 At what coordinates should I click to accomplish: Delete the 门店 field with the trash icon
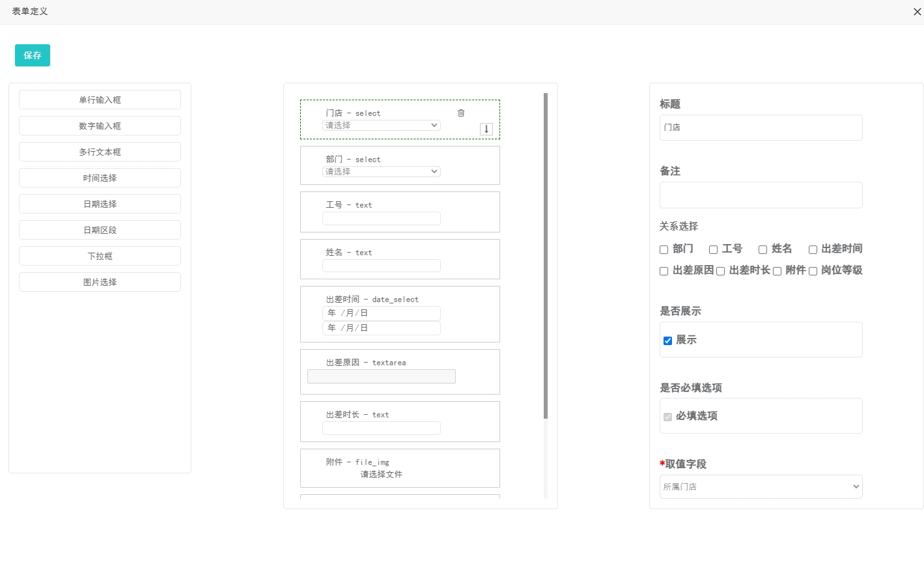click(461, 113)
